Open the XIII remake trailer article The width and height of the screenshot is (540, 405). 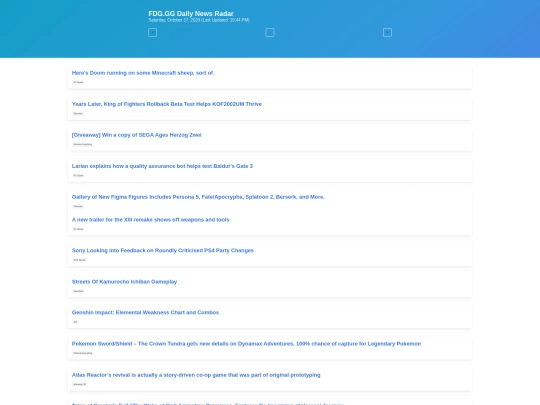[150, 220]
